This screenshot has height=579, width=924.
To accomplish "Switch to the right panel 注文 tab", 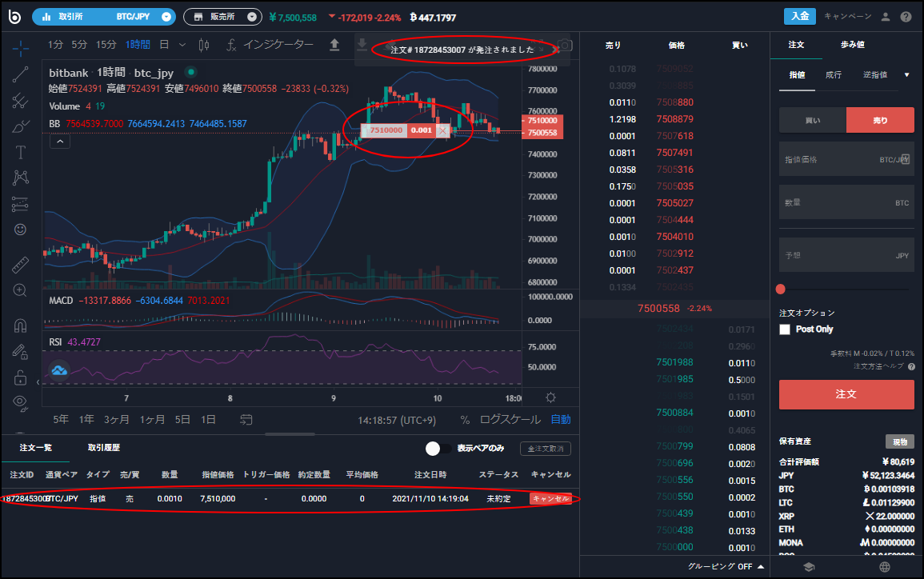I will (796, 45).
